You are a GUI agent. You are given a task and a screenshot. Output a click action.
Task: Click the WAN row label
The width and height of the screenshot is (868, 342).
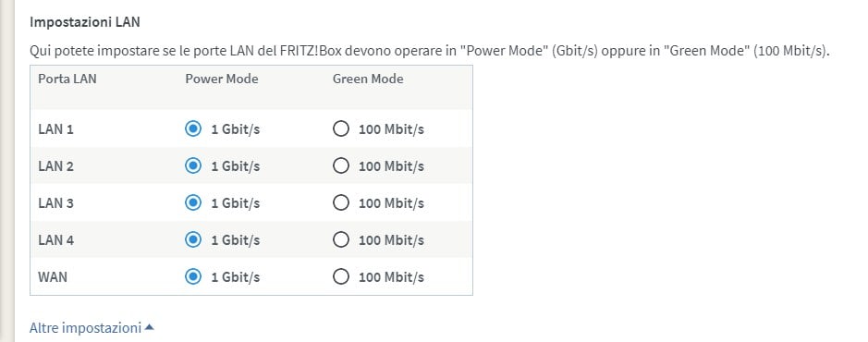pos(53,276)
